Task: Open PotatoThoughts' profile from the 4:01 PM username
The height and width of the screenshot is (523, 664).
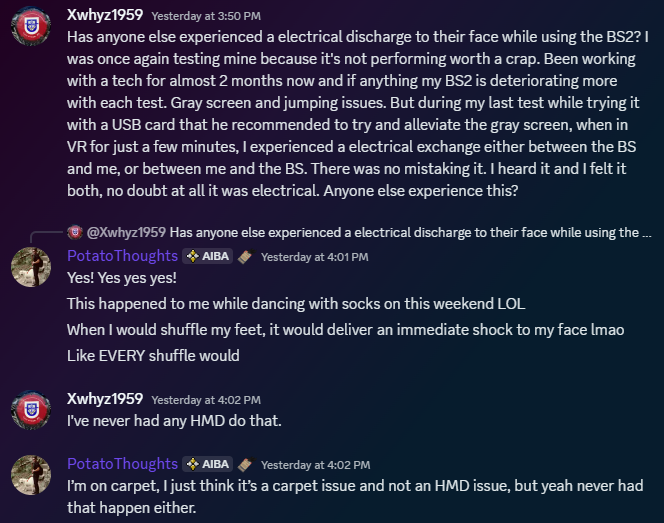Action: pos(122,256)
